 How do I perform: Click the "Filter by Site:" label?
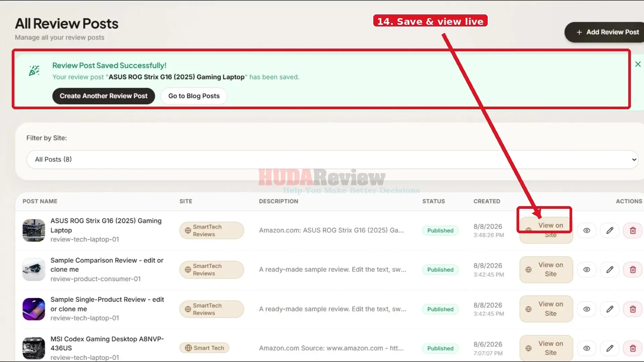click(47, 138)
